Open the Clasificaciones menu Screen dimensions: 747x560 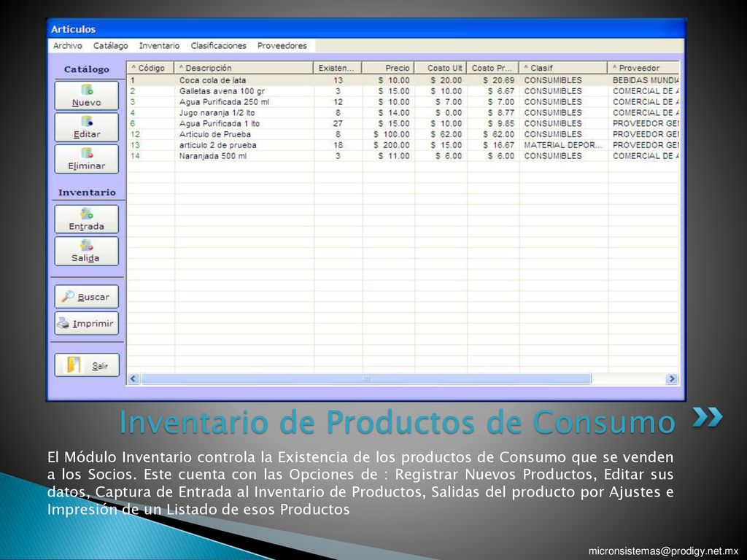point(218,46)
